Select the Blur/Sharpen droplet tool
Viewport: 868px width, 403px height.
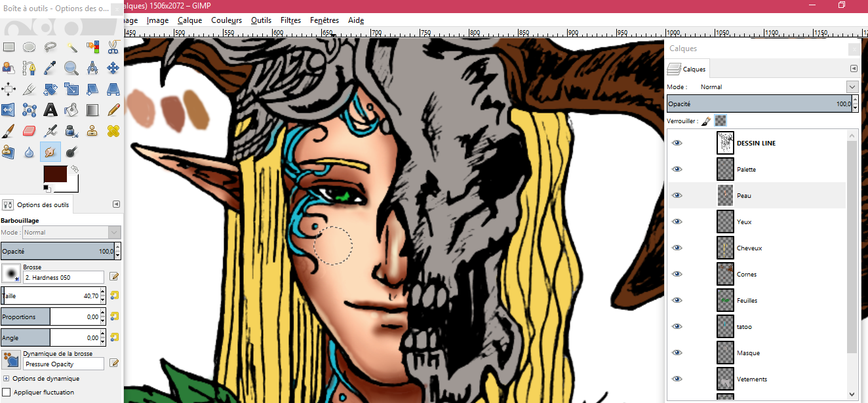(30, 152)
